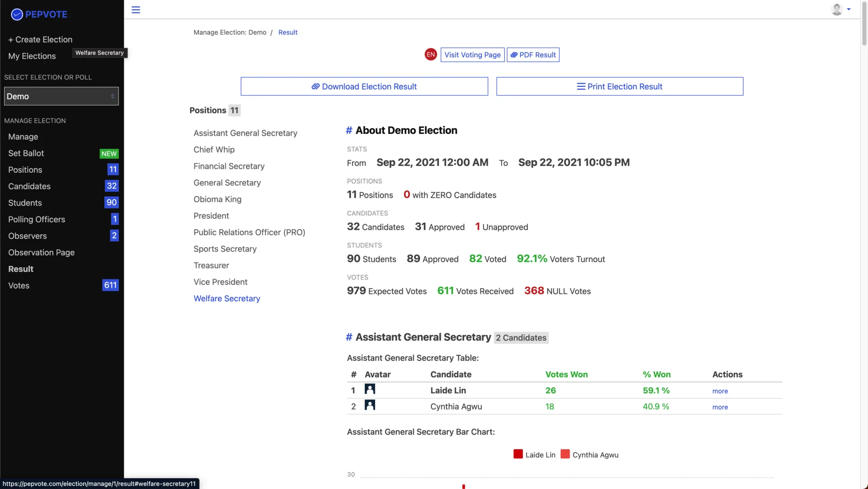Click Print Election Result button
This screenshot has width=868, height=489.
pyautogui.click(x=620, y=86)
